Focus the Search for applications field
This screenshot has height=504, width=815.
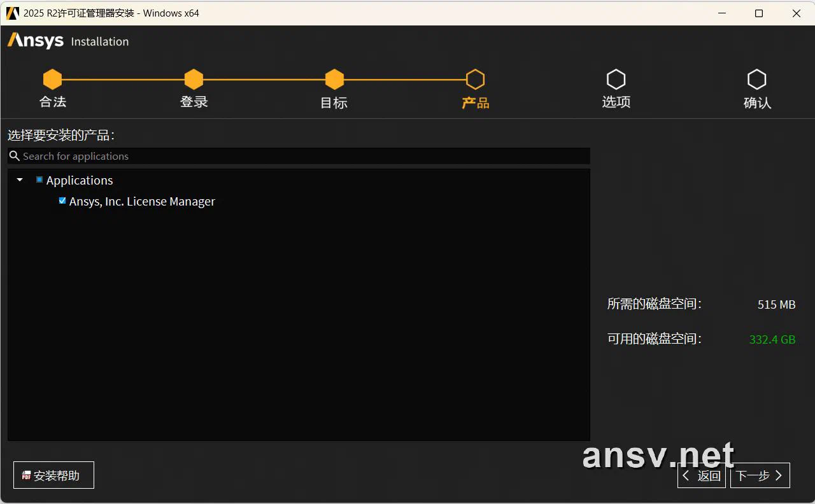pos(299,156)
